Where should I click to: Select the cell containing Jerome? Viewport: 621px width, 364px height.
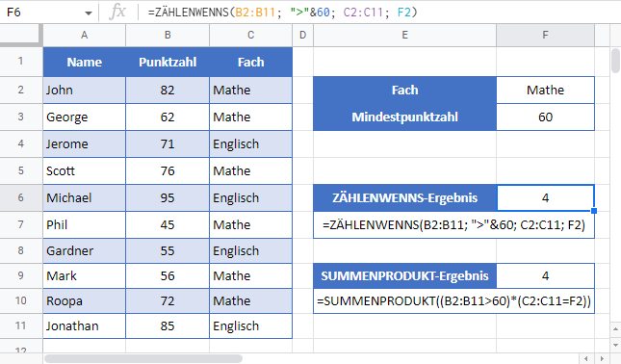pyautogui.click(x=85, y=143)
